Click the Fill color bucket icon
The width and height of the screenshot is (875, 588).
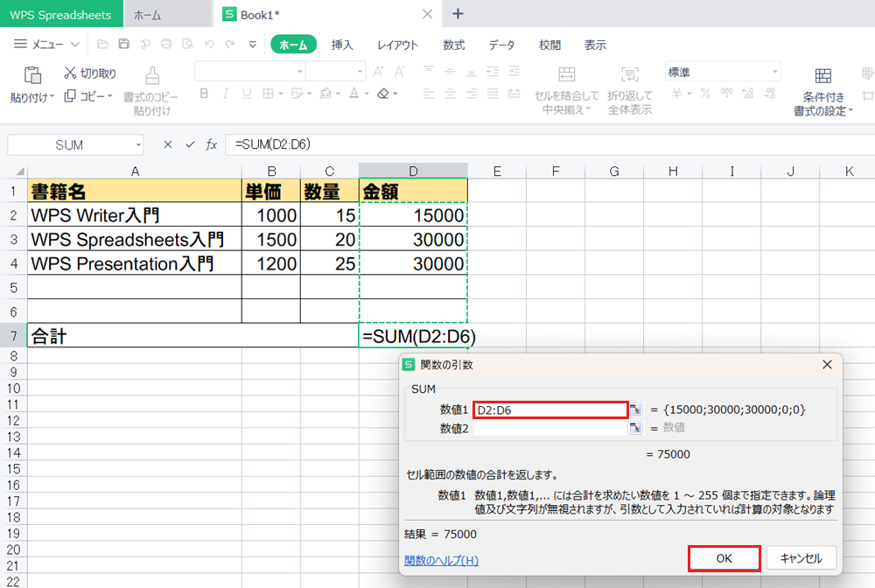pyautogui.click(x=325, y=94)
